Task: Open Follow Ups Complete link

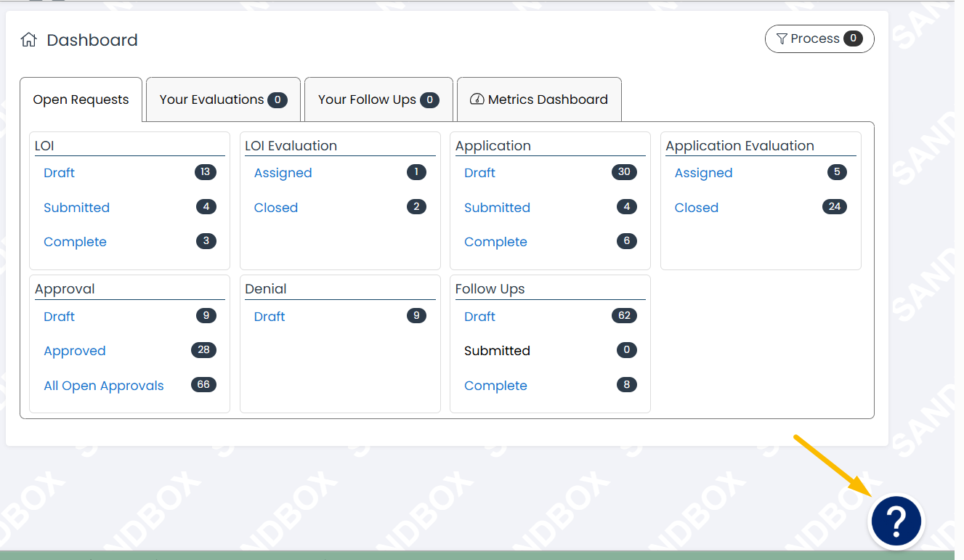Action: [x=495, y=386]
